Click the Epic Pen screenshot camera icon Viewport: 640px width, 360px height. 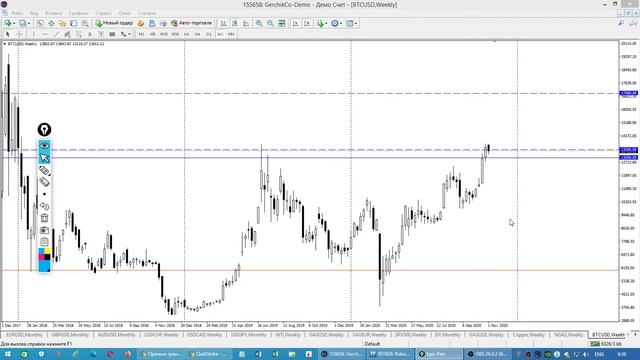(x=44, y=230)
